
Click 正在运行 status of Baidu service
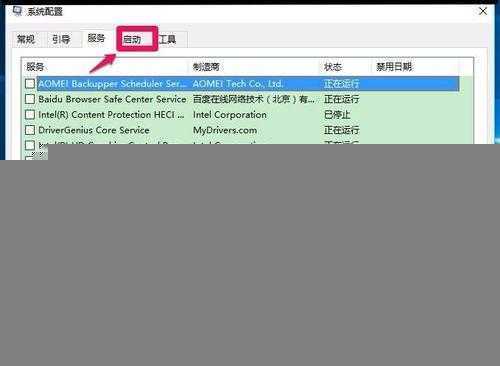click(341, 99)
